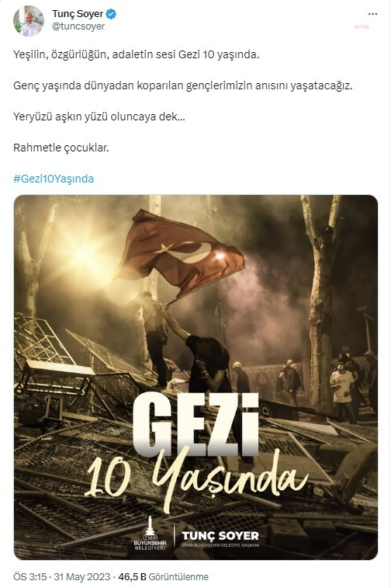Click the TUNÇ SOYER caption in image
This screenshot has height=588, width=391.
pos(220,535)
